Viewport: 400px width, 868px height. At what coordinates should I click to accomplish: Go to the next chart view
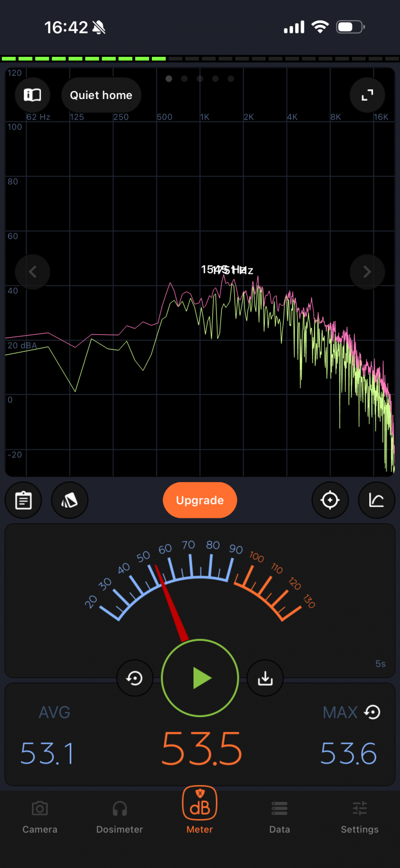(367, 272)
